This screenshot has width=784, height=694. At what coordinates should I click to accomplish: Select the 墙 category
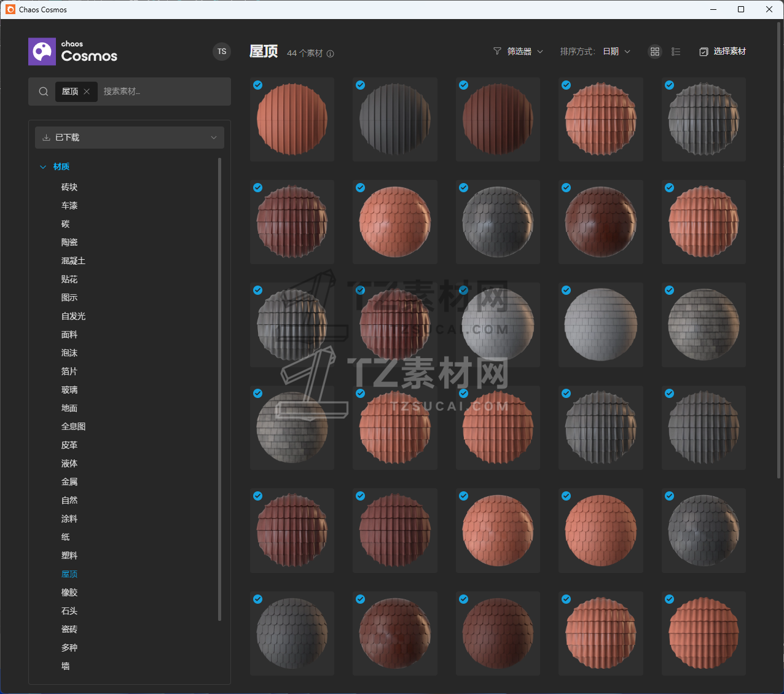click(x=66, y=666)
